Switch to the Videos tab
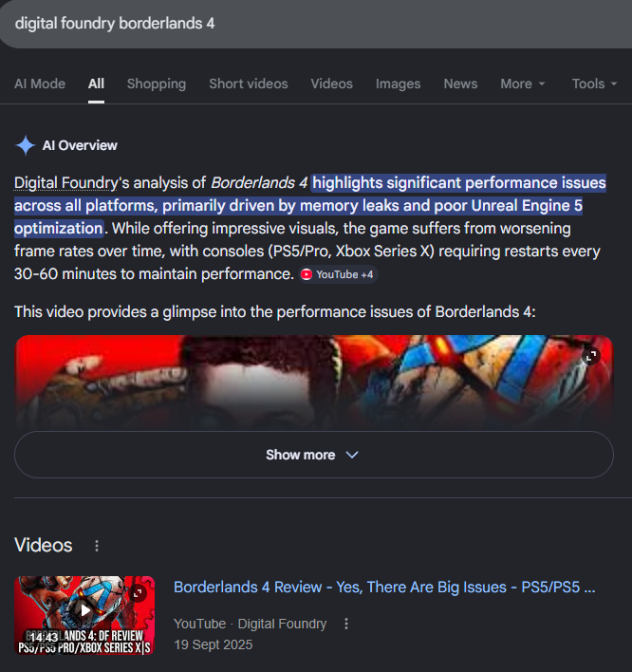 (331, 84)
